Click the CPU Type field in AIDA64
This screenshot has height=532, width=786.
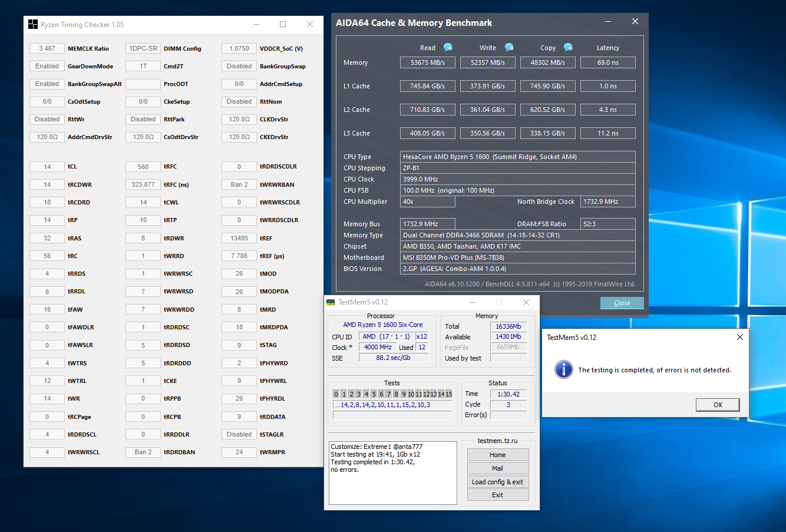(518, 157)
